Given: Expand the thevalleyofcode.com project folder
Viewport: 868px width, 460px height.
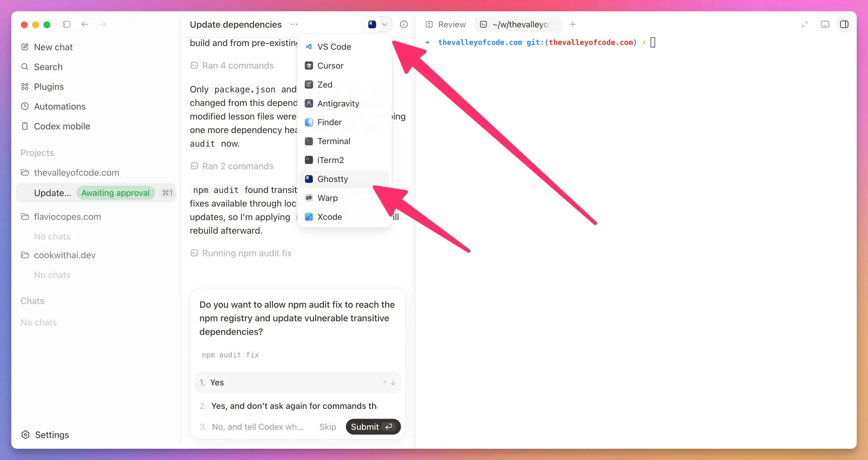Looking at the screenshot, I should 70,173.
